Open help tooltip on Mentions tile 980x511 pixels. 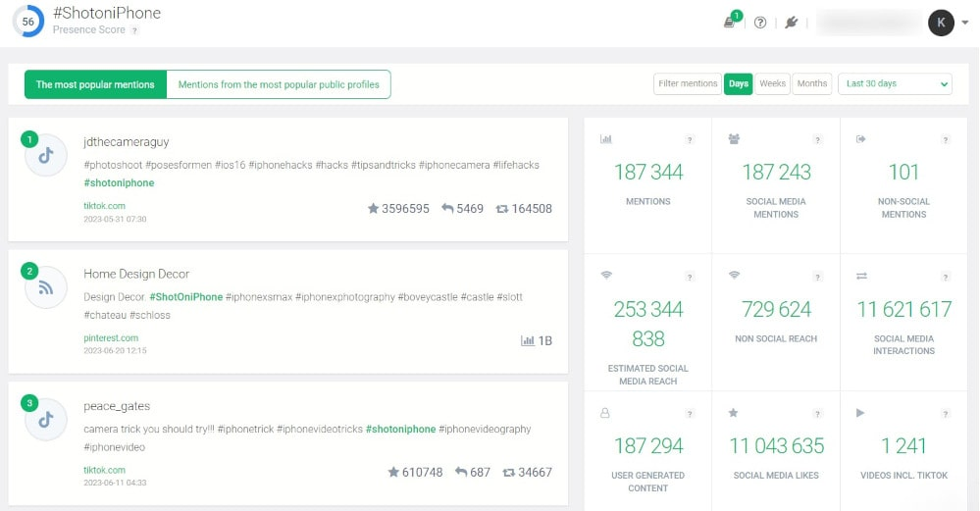pyautogui.click(x=690, y=140)
